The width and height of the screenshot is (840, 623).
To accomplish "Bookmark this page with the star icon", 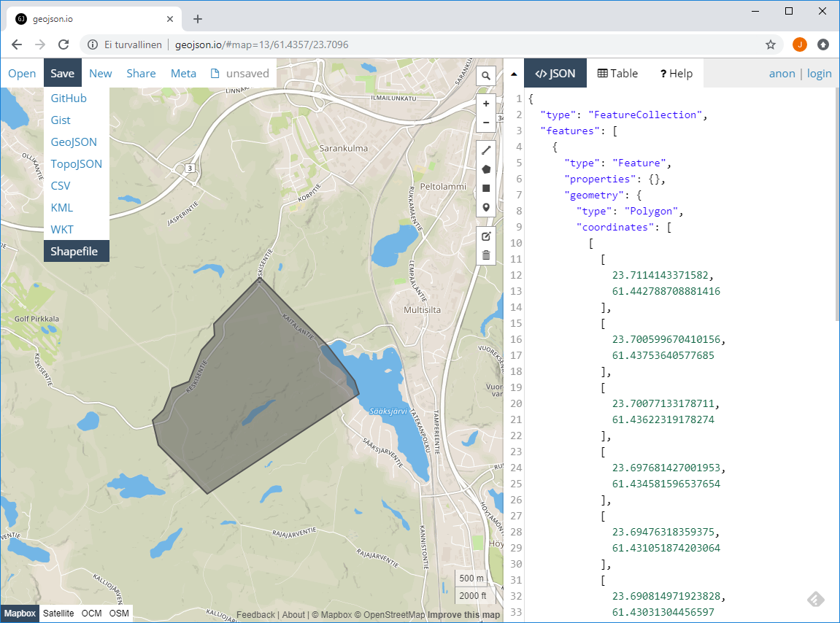I will 771,44.
